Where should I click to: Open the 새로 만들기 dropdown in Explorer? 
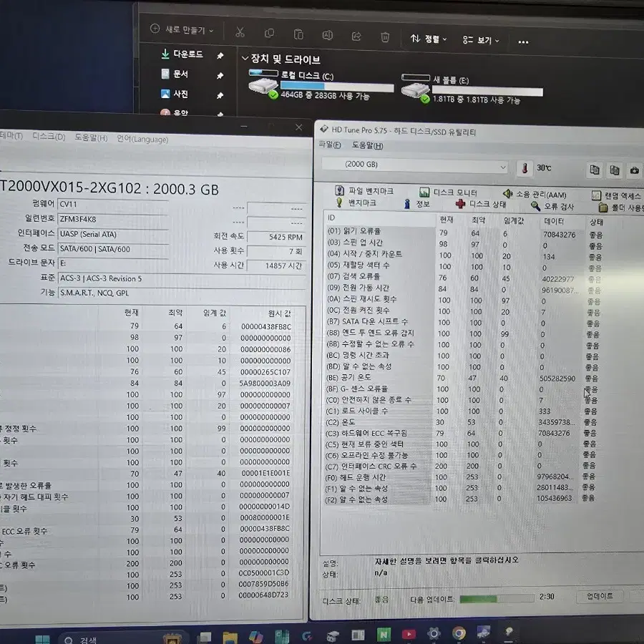pos(182,29)
